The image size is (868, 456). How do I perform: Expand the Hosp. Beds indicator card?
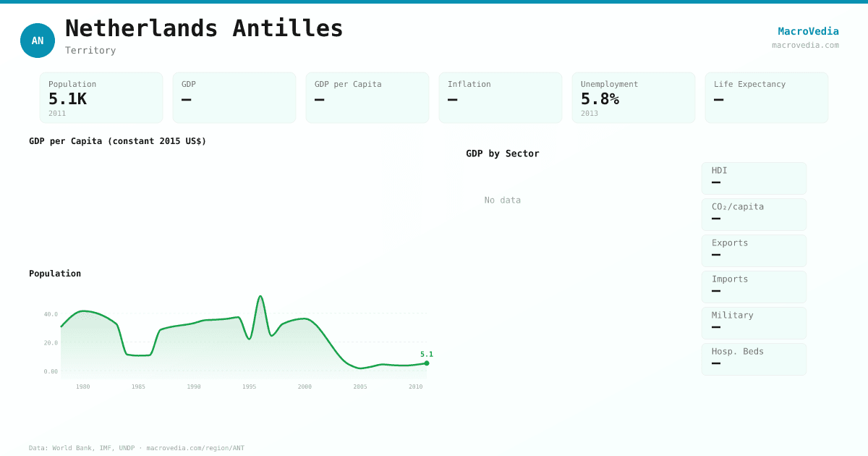(x=754, y=359)
